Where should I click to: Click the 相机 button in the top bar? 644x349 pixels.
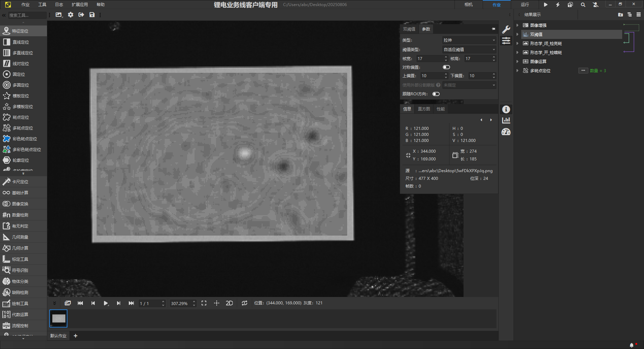469,5
